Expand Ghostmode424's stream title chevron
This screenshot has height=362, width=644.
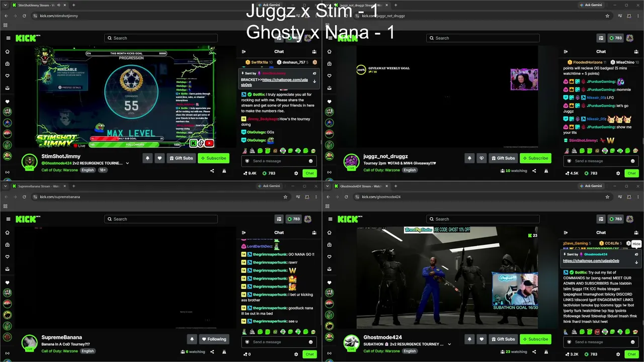point(449,344)
